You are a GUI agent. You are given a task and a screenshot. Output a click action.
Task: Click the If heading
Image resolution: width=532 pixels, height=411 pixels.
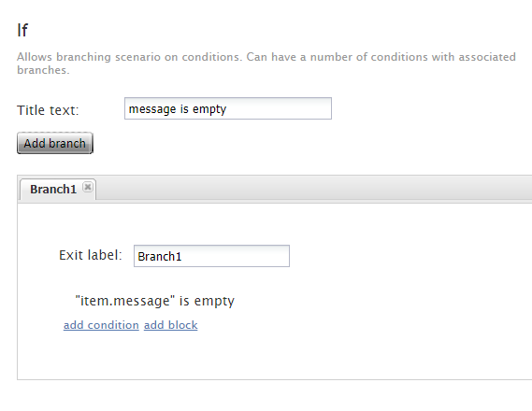[x=22, y=30]
